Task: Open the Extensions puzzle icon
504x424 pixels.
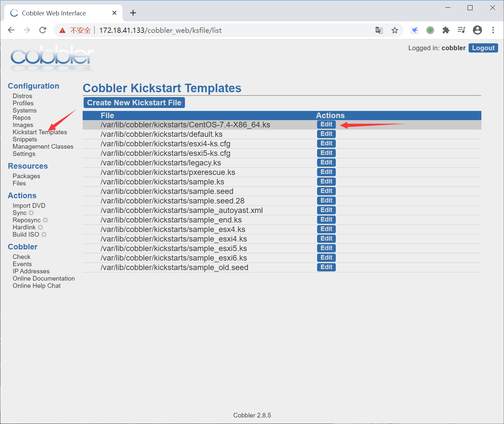Action: point(446,30)
